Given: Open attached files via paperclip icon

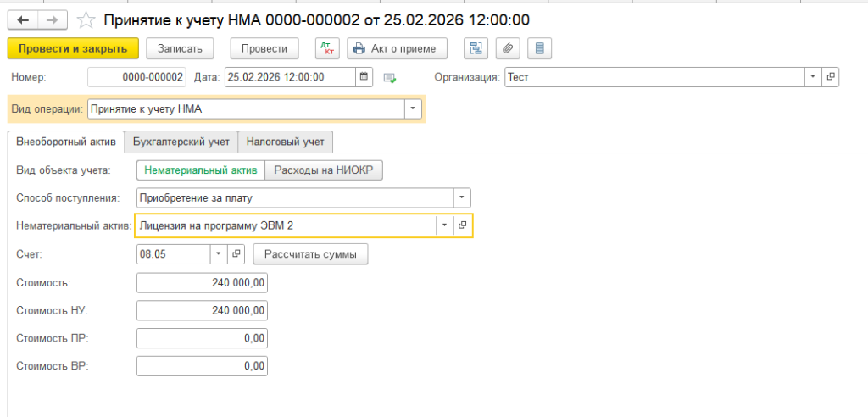Looking at the screenshot, I should (508, 48).
